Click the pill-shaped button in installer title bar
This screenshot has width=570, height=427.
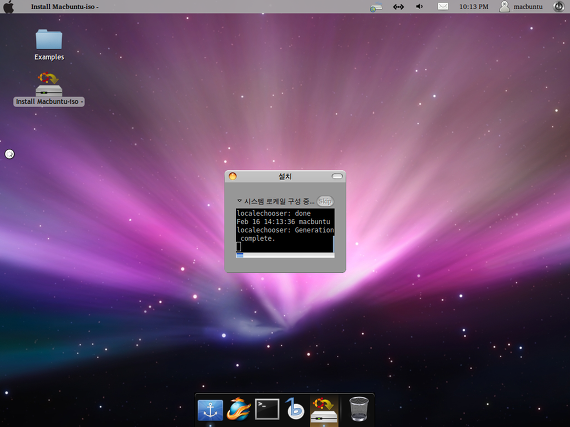coord(337,176)
